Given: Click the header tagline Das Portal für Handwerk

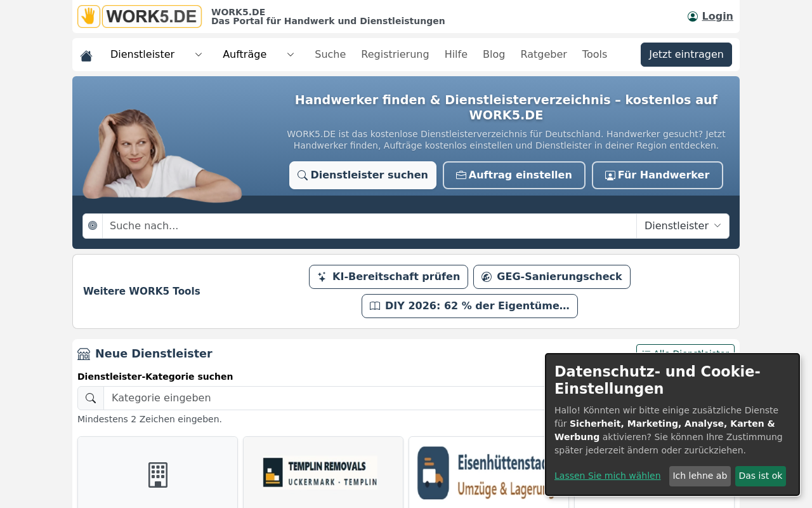Looking at the screenshot, I should (x=328, y=22).
